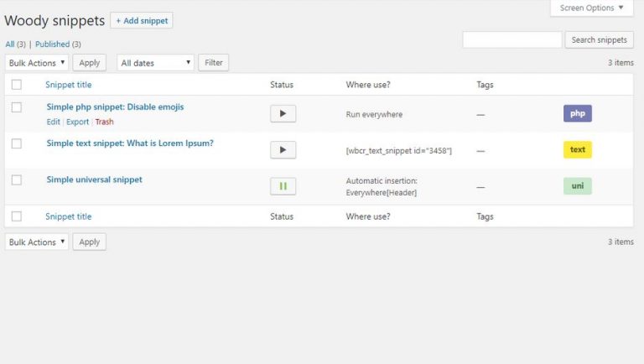This screenshot has width=644, height=364.
Task: Export the Disable emojis snippet
Action: pyautogui.click(x=78, y=122)
